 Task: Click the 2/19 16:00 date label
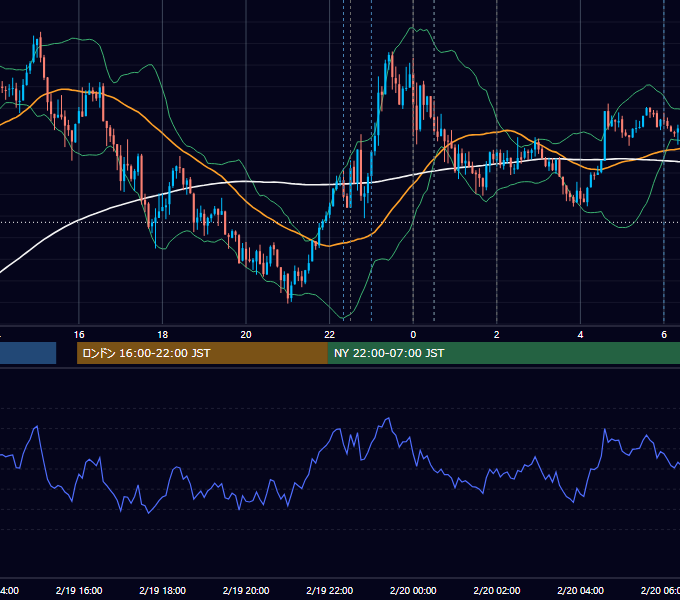click(79, 590)
